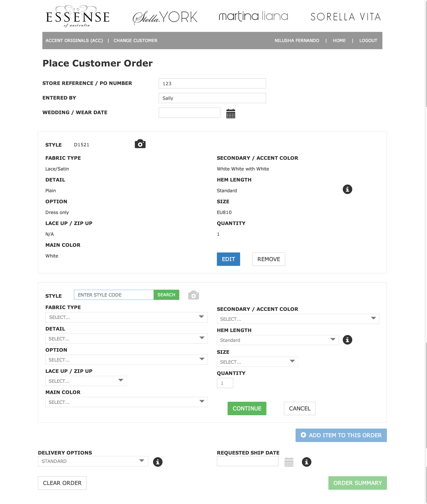
Task: Open requested ship date calendar icon
Action: click(289, 462)
